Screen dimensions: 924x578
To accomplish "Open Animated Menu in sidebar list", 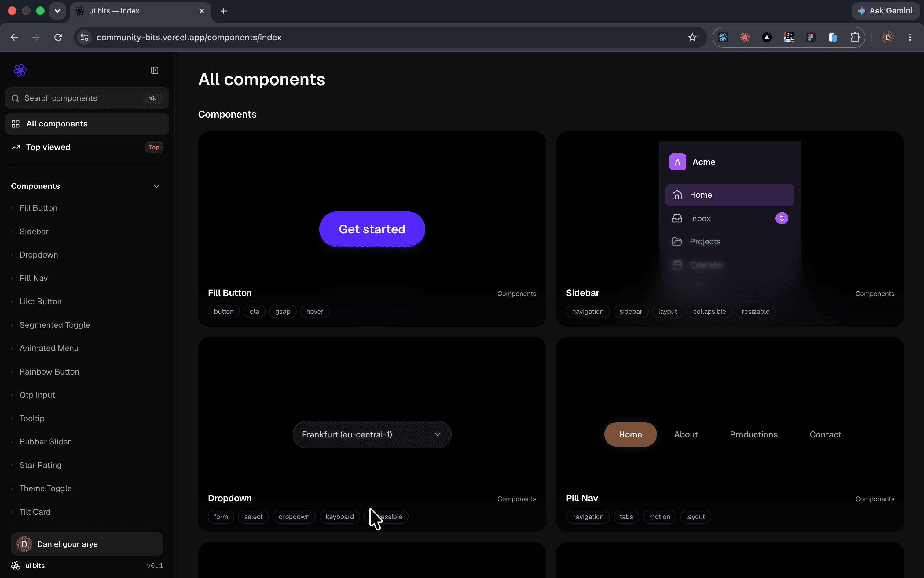I will 49,348.
